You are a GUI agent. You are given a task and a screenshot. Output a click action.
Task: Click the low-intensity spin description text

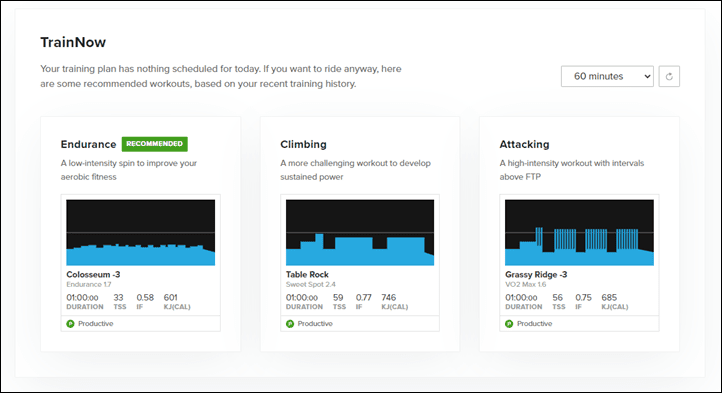pyautogui.click(x=129, y=170)
